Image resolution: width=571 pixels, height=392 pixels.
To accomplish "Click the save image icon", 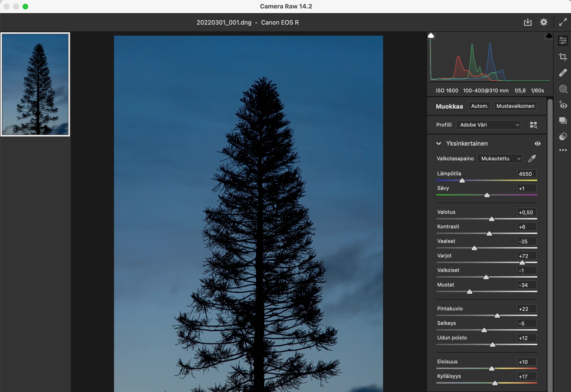I will pos(528,22).
